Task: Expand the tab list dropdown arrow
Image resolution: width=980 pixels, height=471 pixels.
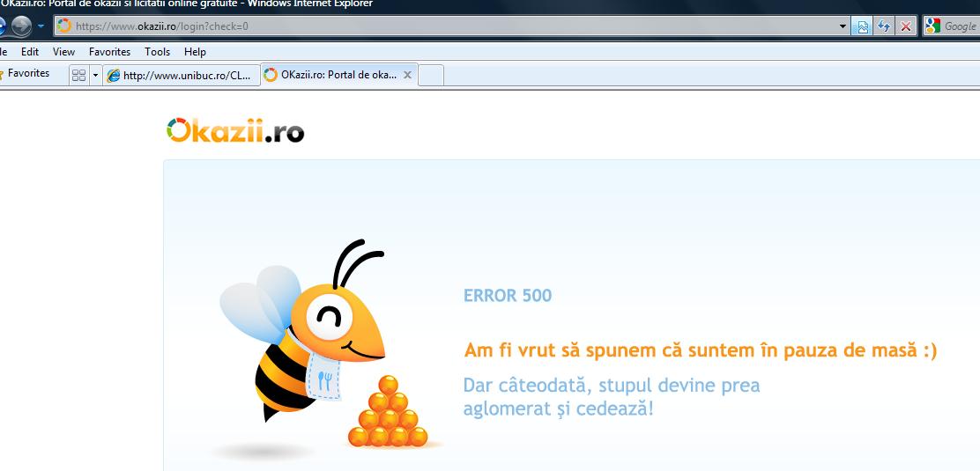Action: click(x=95, y=76)
